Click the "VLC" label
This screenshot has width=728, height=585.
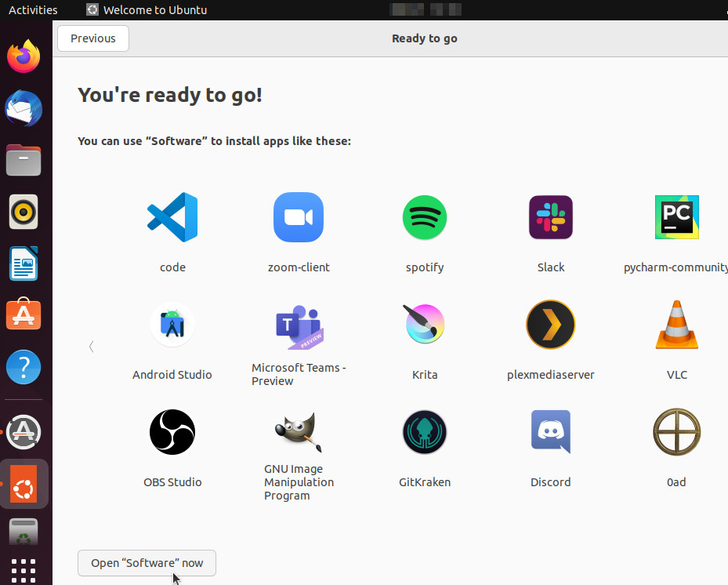click(677, 375)
